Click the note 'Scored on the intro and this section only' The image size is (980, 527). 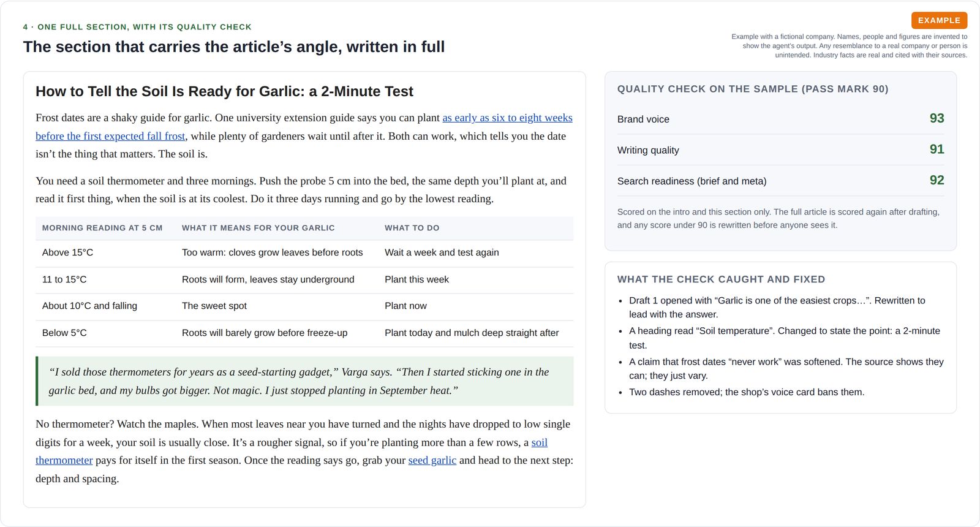coord(778,219)
